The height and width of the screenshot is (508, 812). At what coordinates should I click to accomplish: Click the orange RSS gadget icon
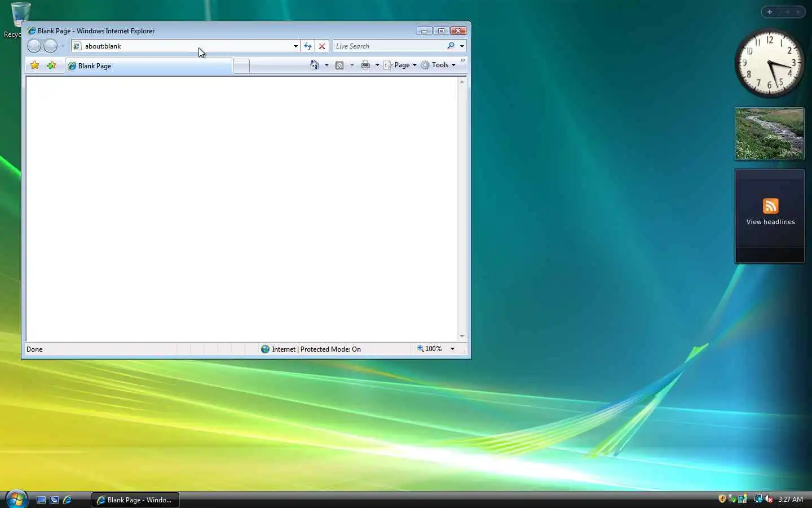coord(771,206)
